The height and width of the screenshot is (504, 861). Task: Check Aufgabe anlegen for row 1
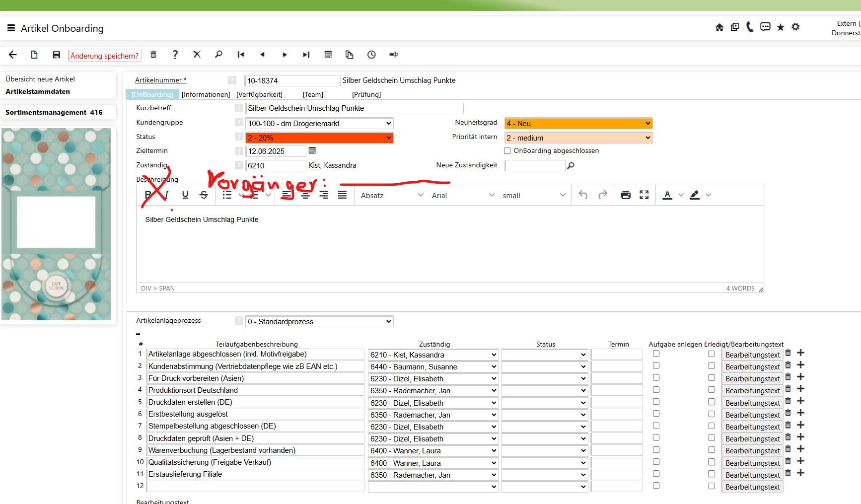pyautogui.click(x=656, y=354)
